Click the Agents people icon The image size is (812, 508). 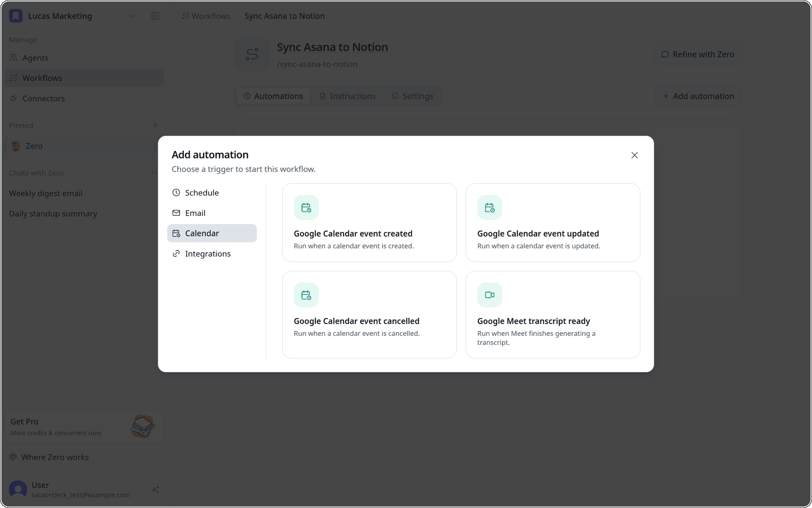point(14,58)
